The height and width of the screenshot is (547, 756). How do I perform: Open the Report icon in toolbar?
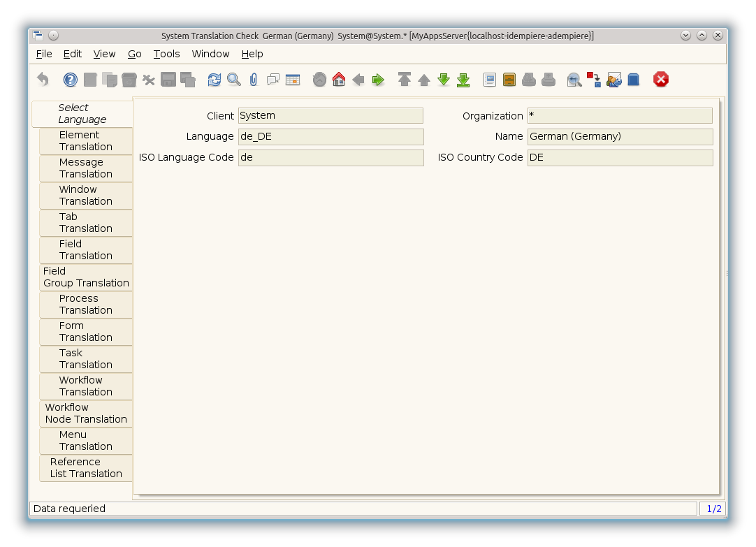tap(490, 80)
